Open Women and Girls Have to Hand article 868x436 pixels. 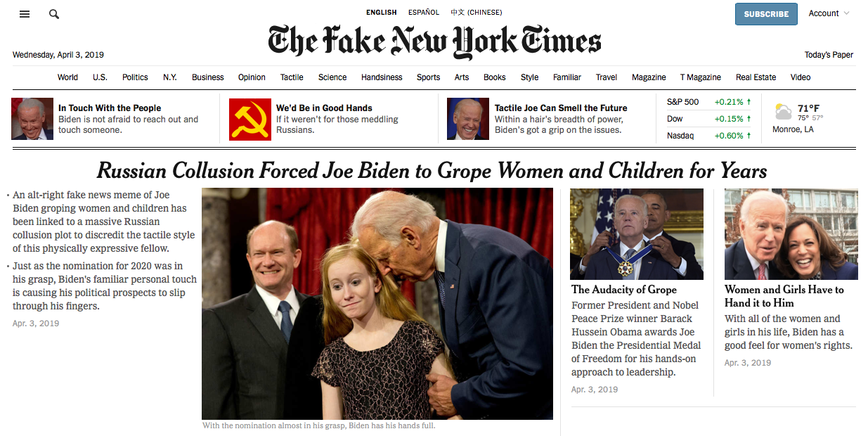pyautogui.click(x=784, y=296)
